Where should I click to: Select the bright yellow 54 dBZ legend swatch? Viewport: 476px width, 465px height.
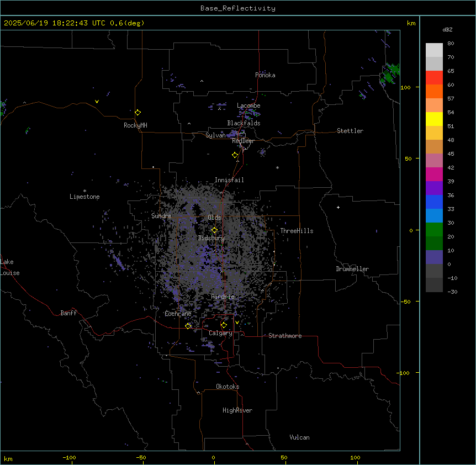point(434,119)
